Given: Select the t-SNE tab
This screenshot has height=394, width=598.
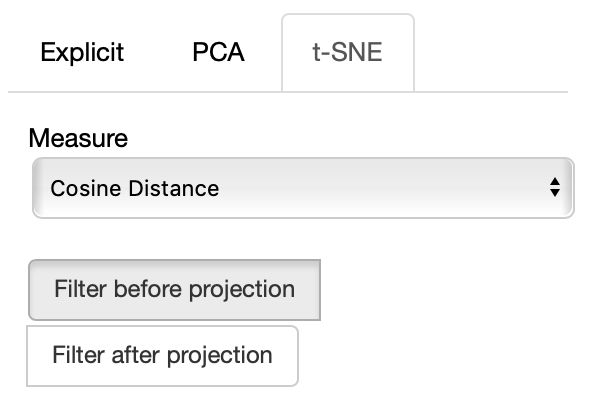Looking at the screenshot, I should (x=348, y=52).
